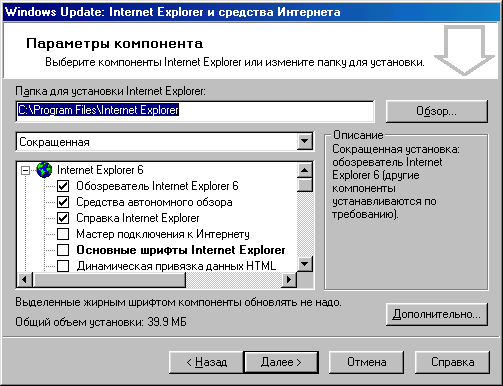Select Обозреватель Internet Explorer 6 item text
This screenshot has height=386, width=503.
point(157,186)
